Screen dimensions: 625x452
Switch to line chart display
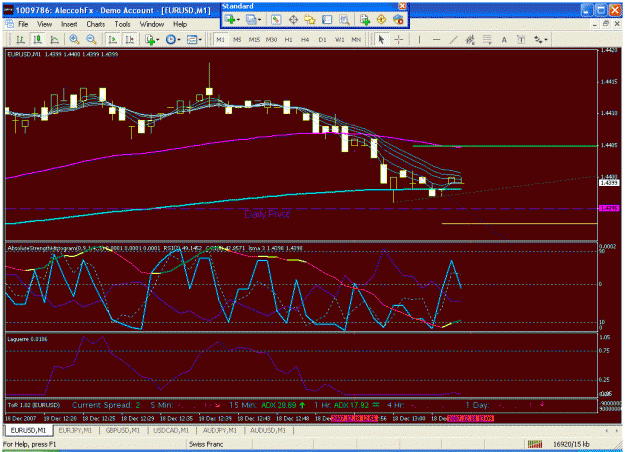[x=55, y=39]
